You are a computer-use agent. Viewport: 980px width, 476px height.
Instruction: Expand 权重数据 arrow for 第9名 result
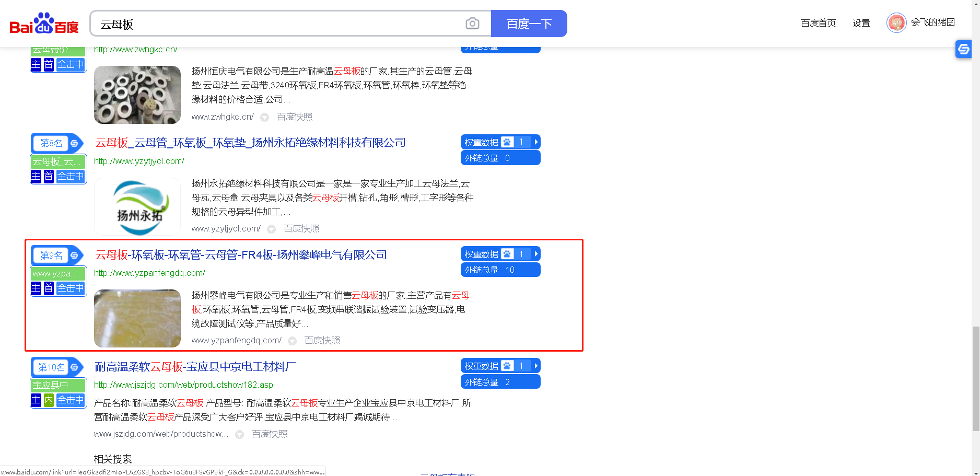536,254
